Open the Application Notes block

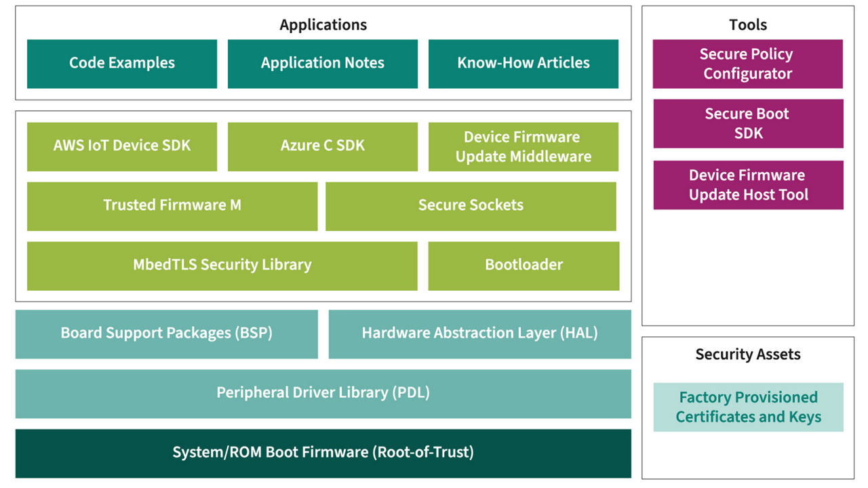click(x=323, y=64)
